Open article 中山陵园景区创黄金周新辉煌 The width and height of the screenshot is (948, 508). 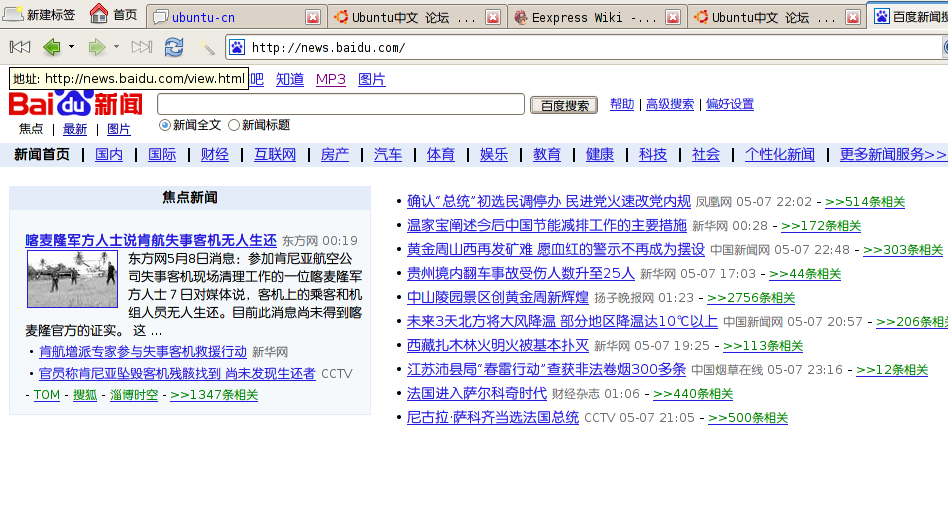click(498, 298)
